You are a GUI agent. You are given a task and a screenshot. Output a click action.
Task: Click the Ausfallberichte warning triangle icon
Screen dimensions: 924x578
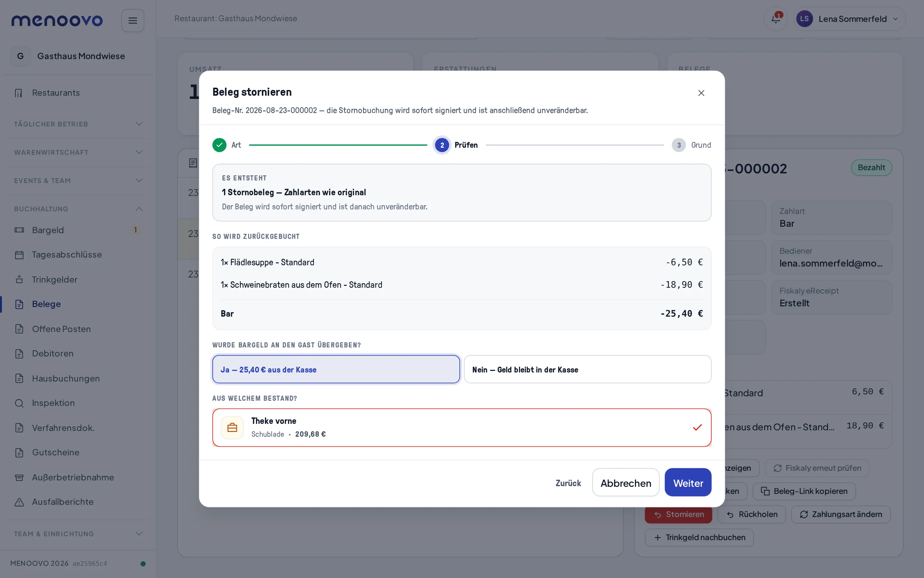click(19, 502)
